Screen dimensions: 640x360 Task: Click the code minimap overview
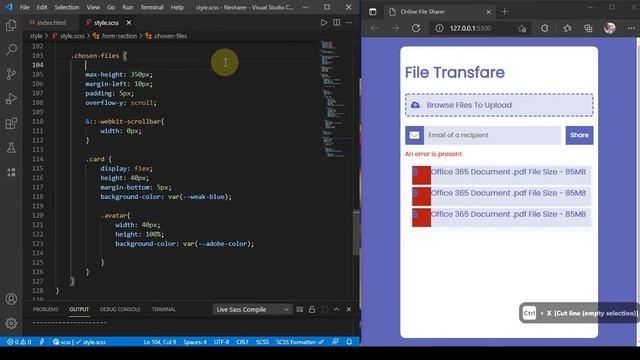335,100
